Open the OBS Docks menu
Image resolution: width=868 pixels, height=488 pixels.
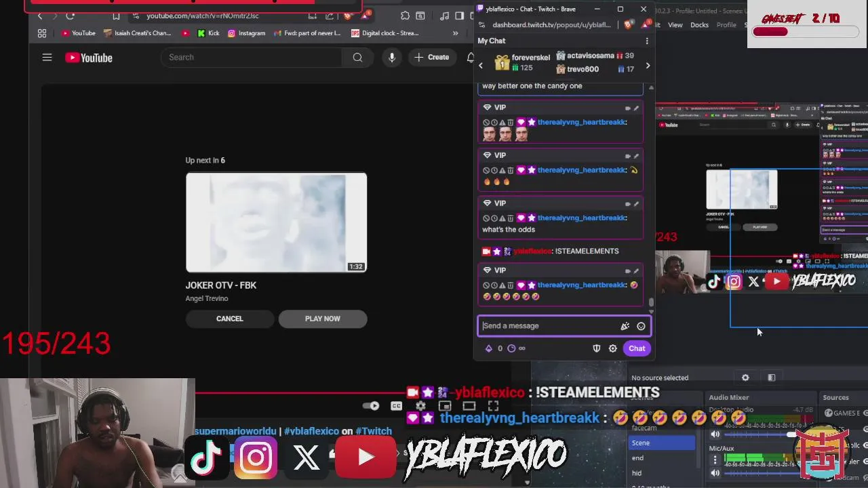[699, 25]
